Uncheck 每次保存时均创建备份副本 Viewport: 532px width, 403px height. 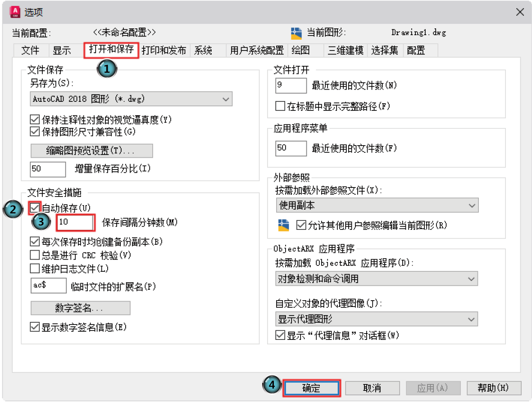35,242
